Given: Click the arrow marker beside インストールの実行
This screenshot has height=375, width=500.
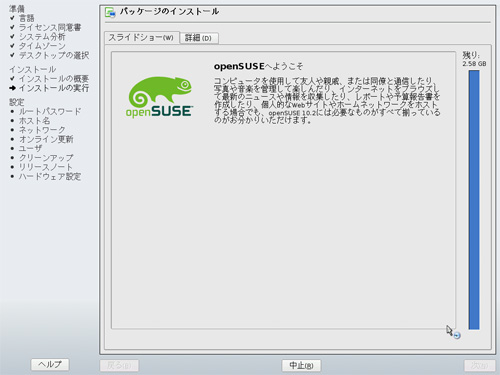Looking at the screenshot, I should [x=13, y=88].
